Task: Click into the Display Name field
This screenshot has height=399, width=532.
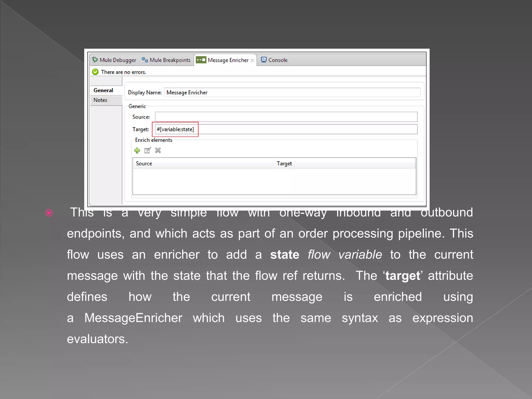Action: (292, 92)
